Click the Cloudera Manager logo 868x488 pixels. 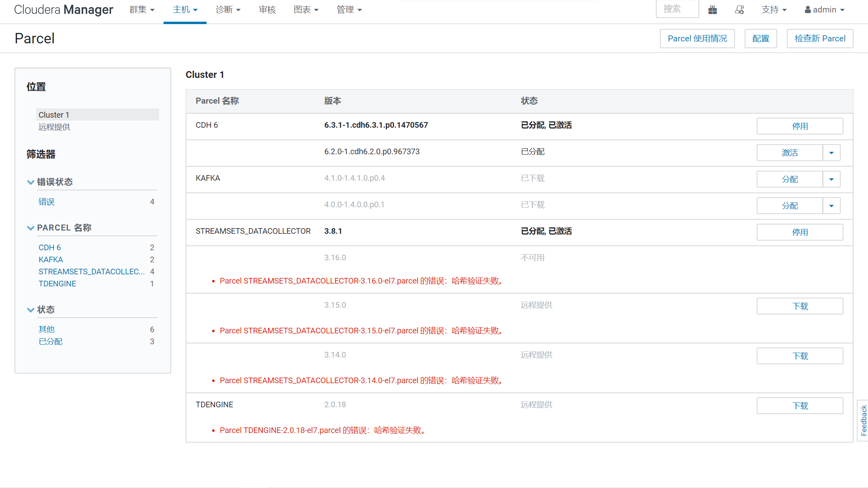[x=63, y=10]
